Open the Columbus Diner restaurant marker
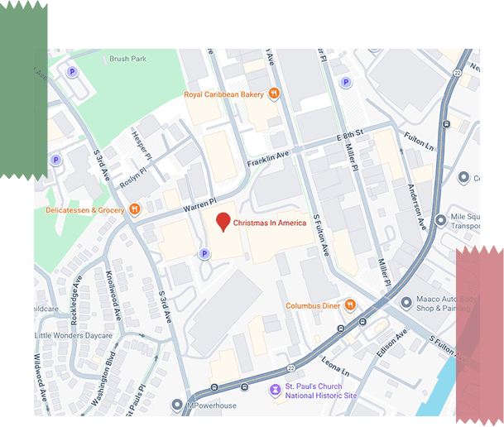Image resolution: width=504 pixels, height=427 pixels. (x=350, y=305)
